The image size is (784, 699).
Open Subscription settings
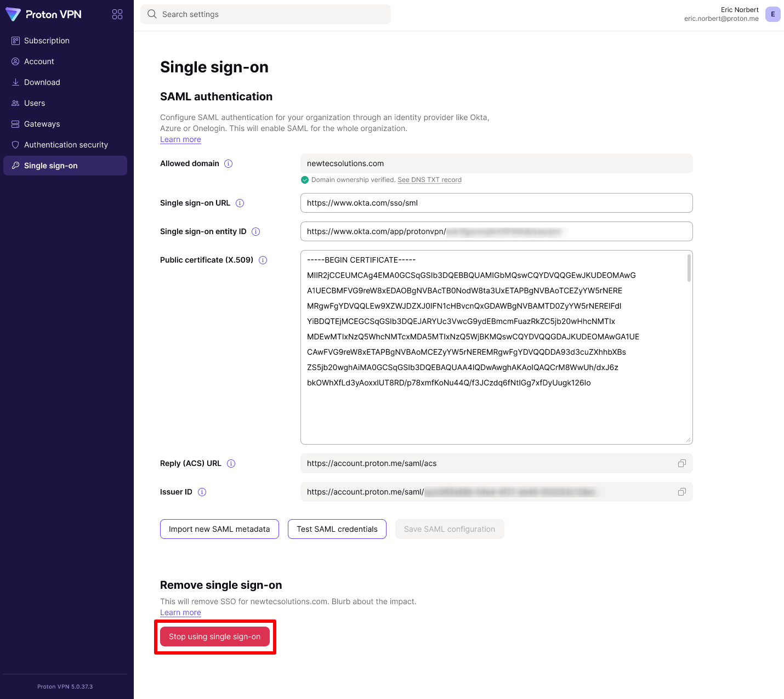coord(65,41)
